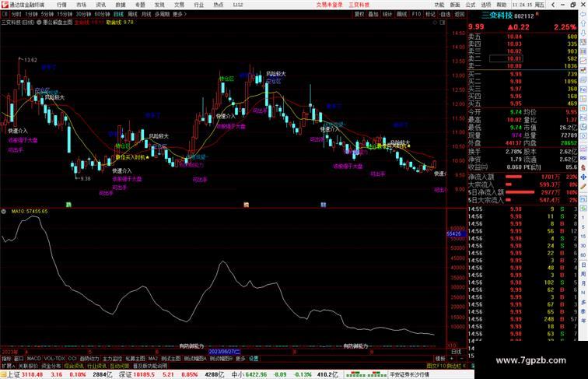Open the 市场 menu
Screen dimensions: 588x379
81,5
